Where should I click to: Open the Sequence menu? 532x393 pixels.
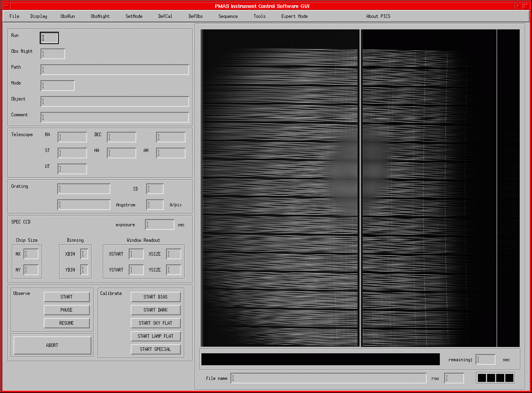point(228,16)
